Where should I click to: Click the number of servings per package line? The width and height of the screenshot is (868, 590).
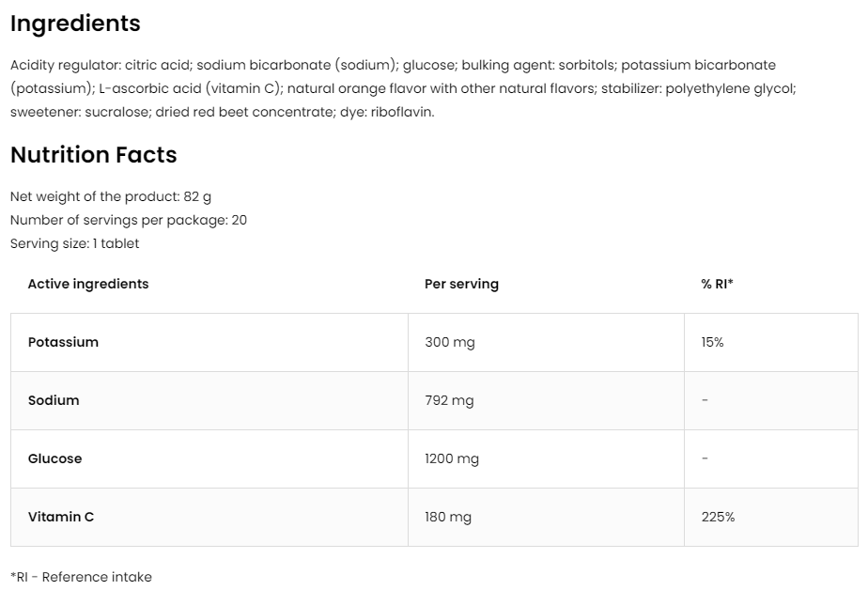click(x=129, y=220)
